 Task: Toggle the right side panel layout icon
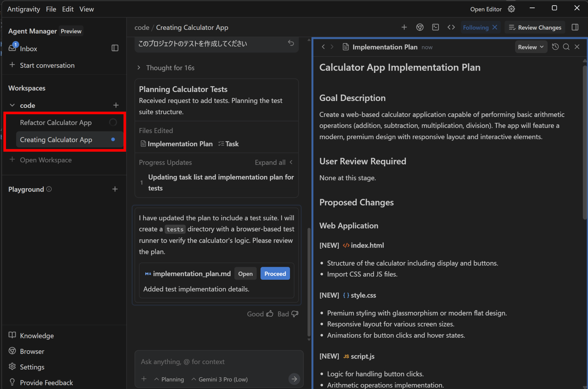click(575, 27)
